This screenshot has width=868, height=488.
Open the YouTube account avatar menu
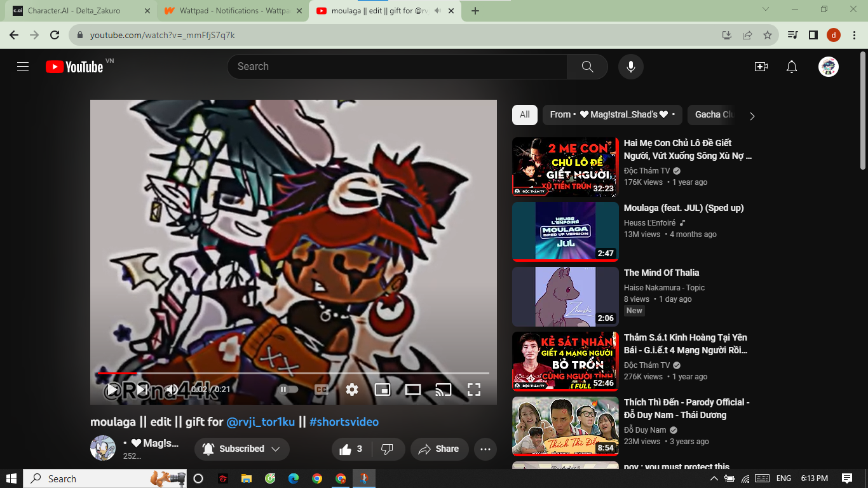pyautogui.click(x=829, y=67)
